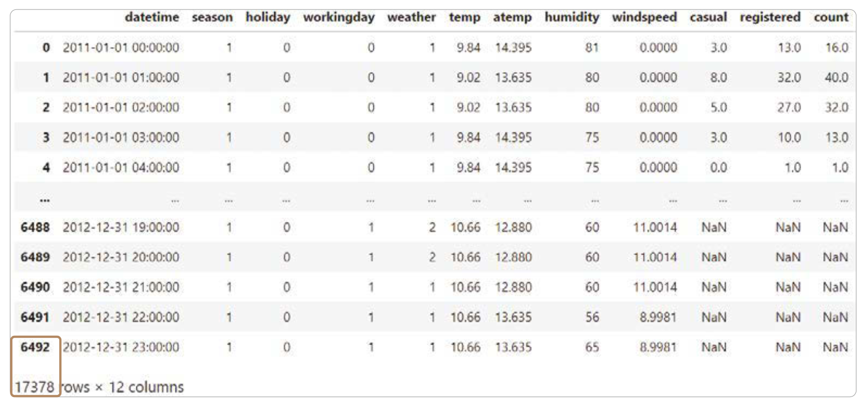Select the season column header
Image resolution: width=868 pixels, height=412 pixels.
pos(212,18)
